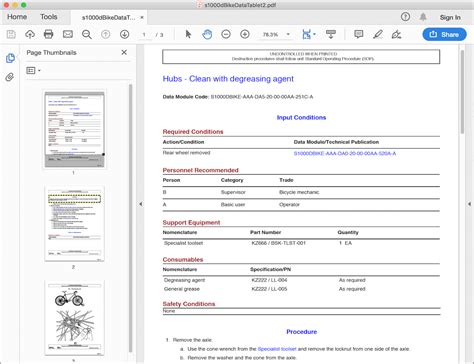Open the Specialist toolset link
The width and height of the screenshot is (474, 364).
coord(277,349)
